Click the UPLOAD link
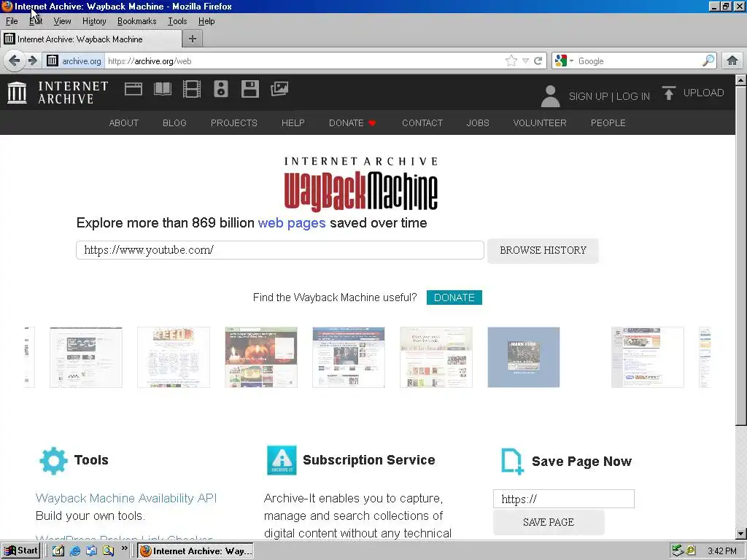 click(x=703, y=93)
